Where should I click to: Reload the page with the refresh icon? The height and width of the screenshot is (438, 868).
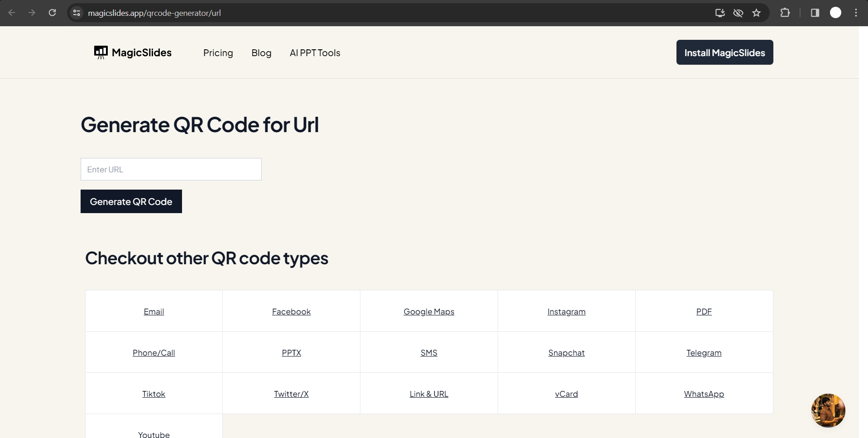click(53, 13)
